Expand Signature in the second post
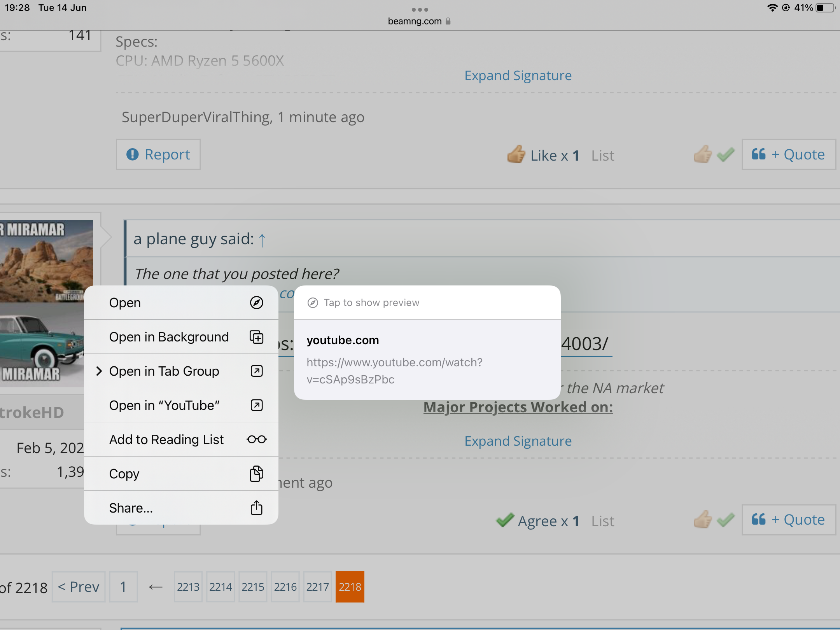 518,441
